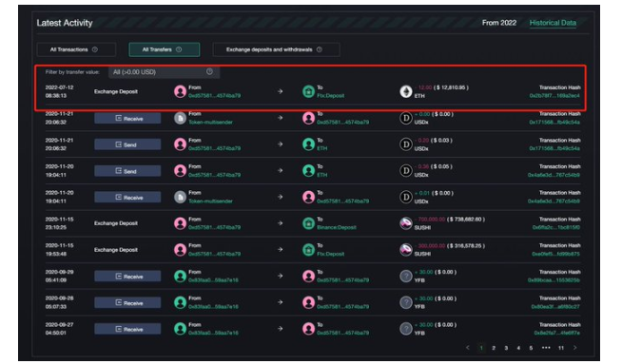This screenshot has width=622, height=364.
Task: Open the filter by transfer value dropdown
Action: (x=164, y=72)
